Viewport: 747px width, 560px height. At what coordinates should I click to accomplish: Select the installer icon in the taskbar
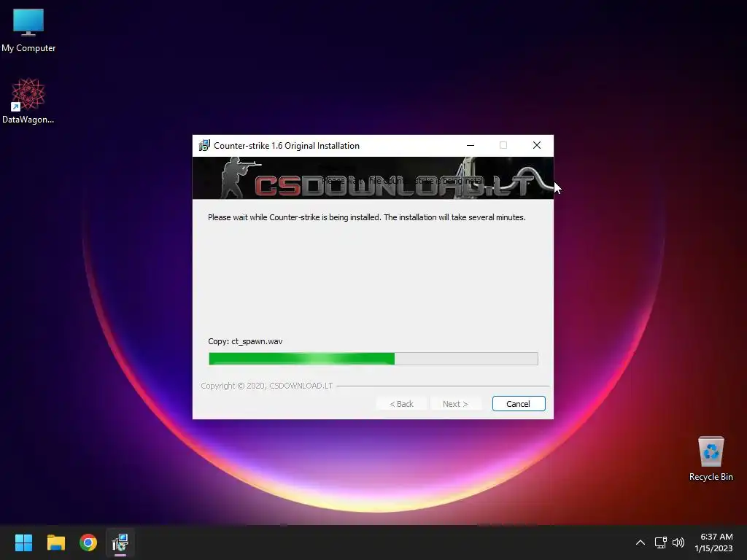(120, 542)
